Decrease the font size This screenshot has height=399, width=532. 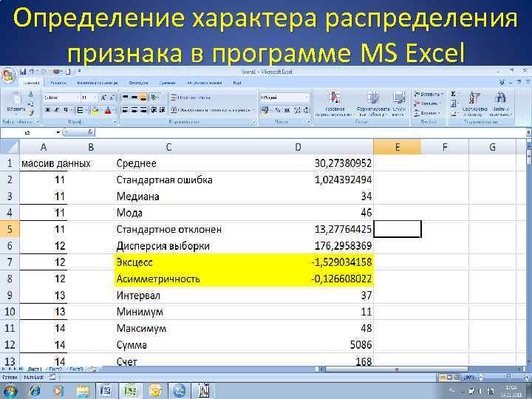pos(112,98)
